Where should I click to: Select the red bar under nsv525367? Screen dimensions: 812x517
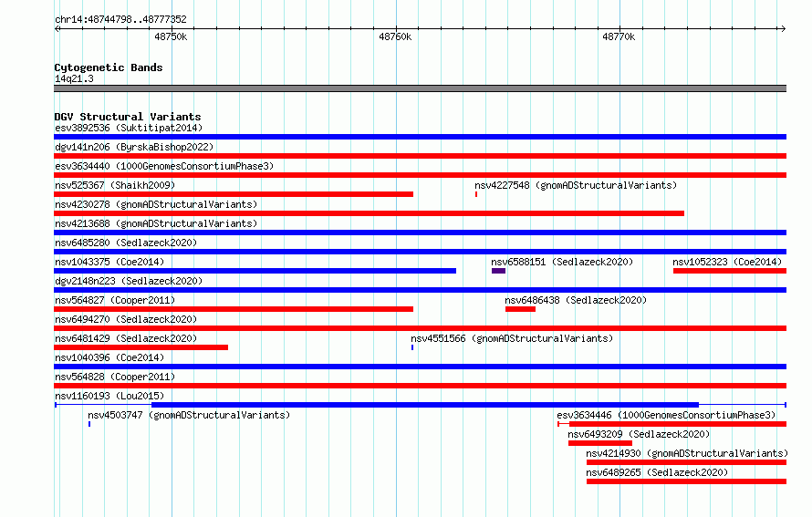(x=234, y=194)
